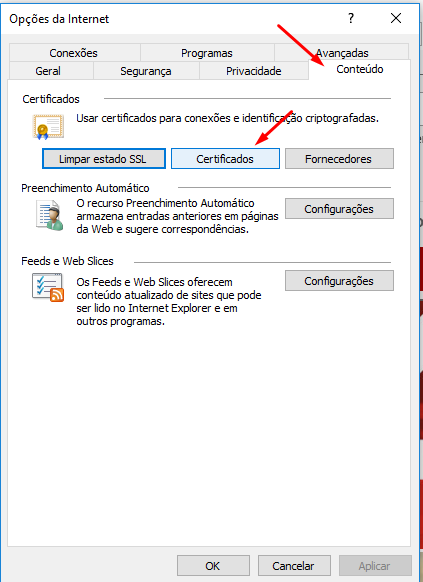Close the Opções da Internet dialog
The width and height of the screenshot is (423, 582).
coord(396,18)
